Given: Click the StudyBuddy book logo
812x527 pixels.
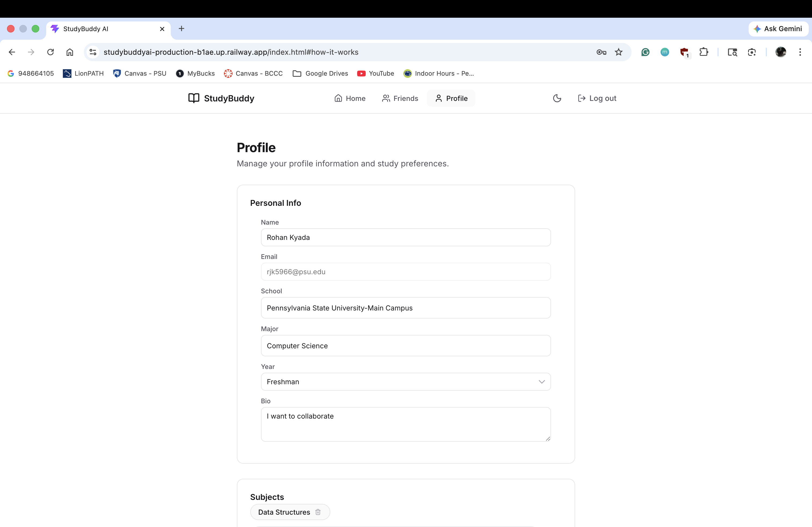Looking at the screenshot, I should tap(194, 98).
